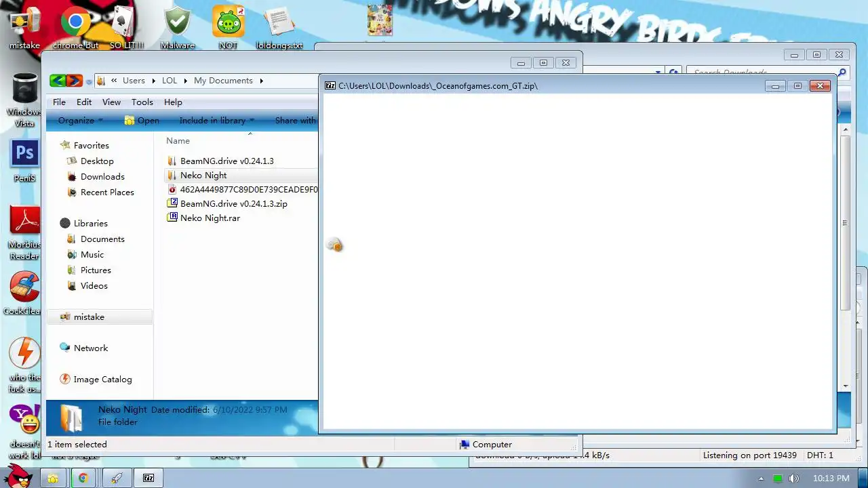Click 'Users' in the address breadcrumb
Viewport: 868px width, 488px height.
pos(134,80)
